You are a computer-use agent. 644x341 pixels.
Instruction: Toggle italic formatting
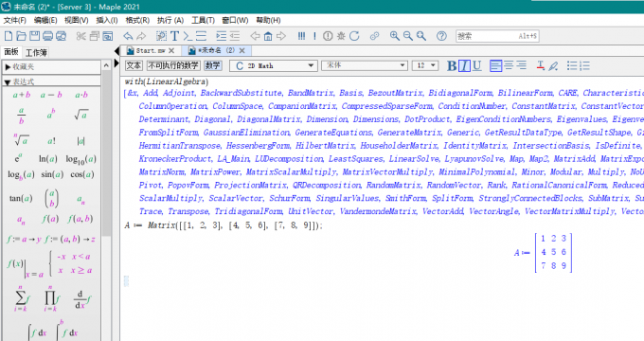(x=464, y=65)
